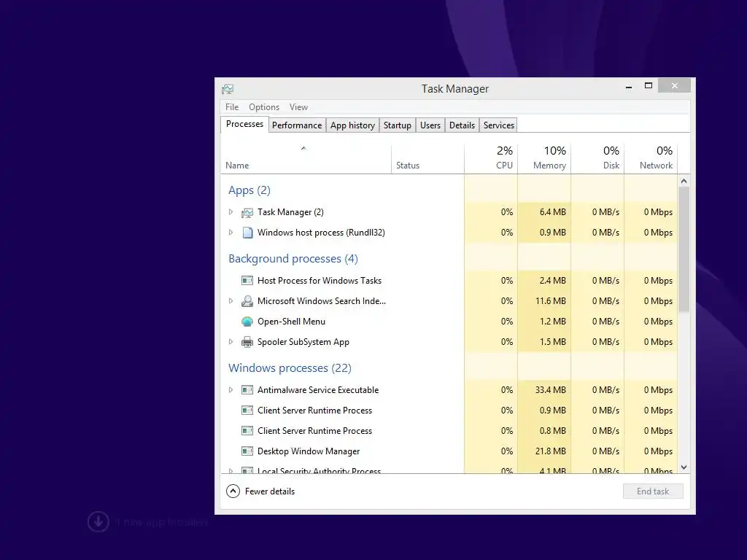Image resolution: width=747 pixels, height=560 pixels.
Task: Select Antimalware Service Executable process name
Action: pyautogui.click(x=318, y=390)
